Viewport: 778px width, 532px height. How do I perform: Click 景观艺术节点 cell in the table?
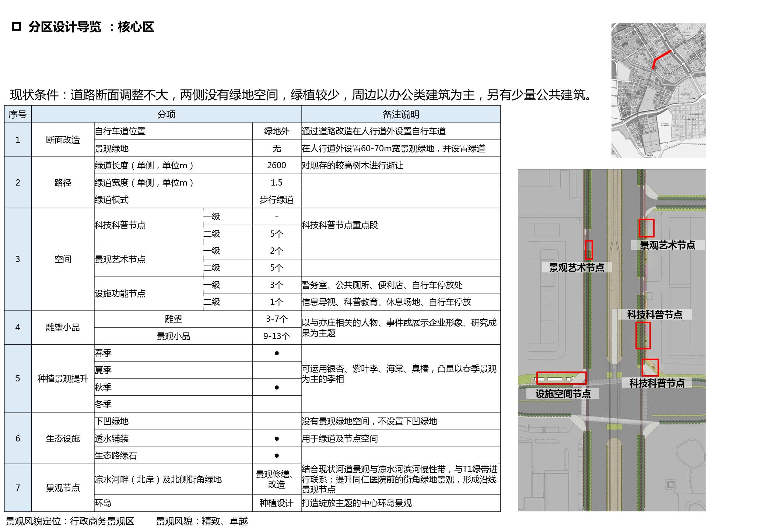[x=149, y=259]
